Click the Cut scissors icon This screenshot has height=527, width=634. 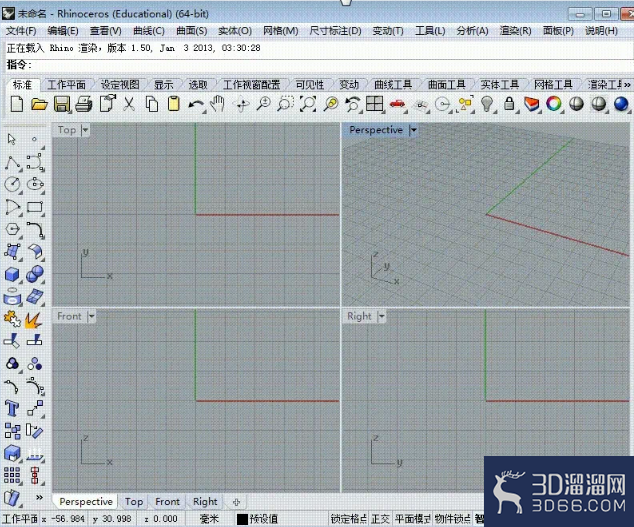[x=129, y=104]
